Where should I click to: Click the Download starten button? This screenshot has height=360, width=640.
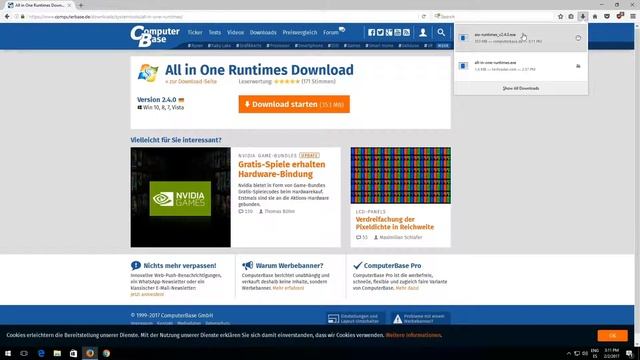pos(294,104)
